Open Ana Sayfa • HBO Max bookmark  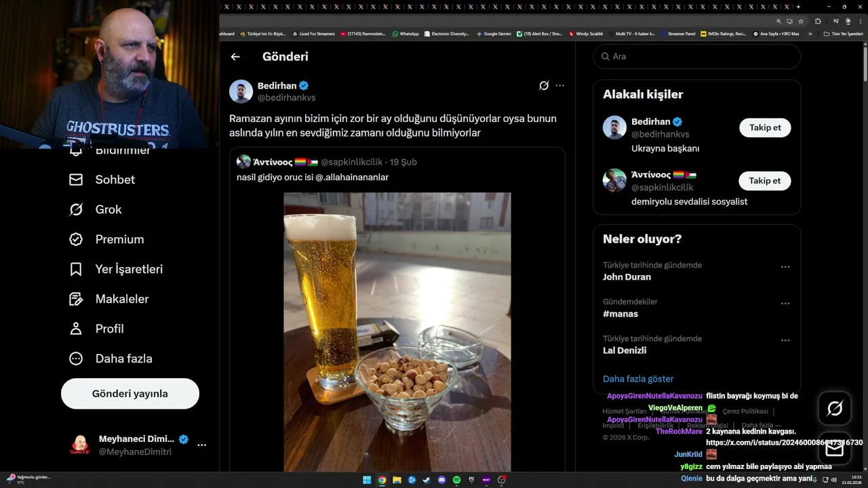click(x=776, y=33)
